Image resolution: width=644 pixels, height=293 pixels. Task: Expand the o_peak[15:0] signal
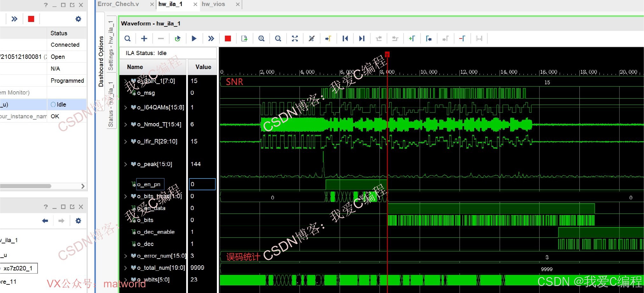125,164
